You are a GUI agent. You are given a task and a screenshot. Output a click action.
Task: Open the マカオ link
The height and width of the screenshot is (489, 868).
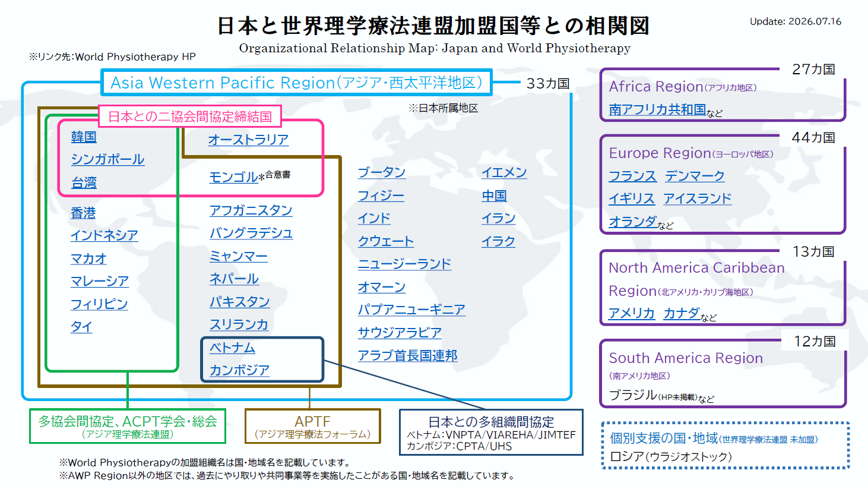click(88, 258)
